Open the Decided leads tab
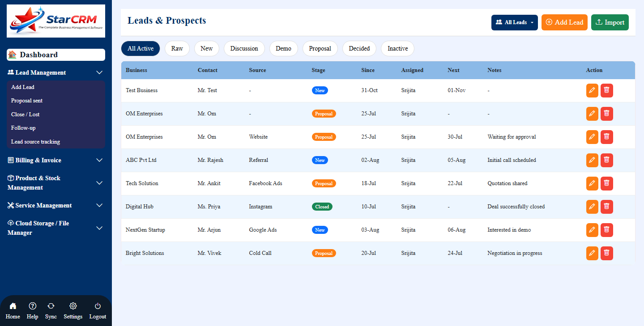Image resolution: width=644 pixels, height=326 pixels. (x=359, y=48)
